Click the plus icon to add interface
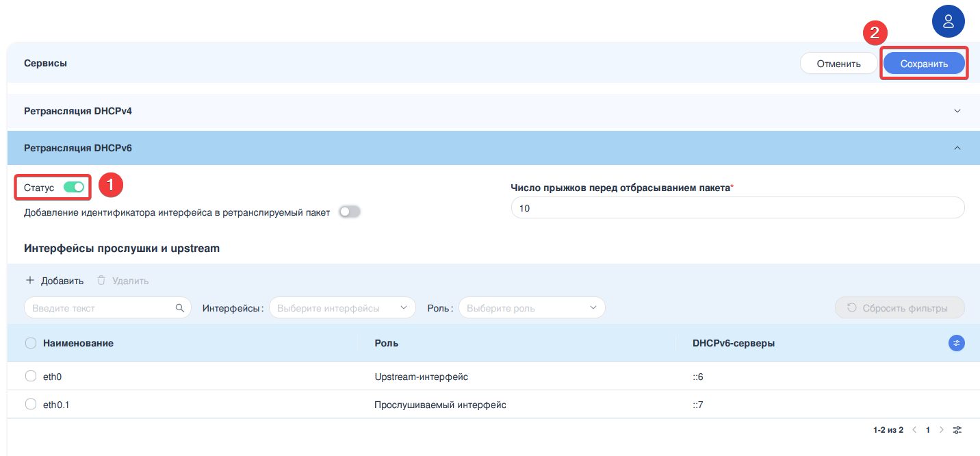This screenshot has width=980, height=456. pyautogui.click(x=30, y=281)
